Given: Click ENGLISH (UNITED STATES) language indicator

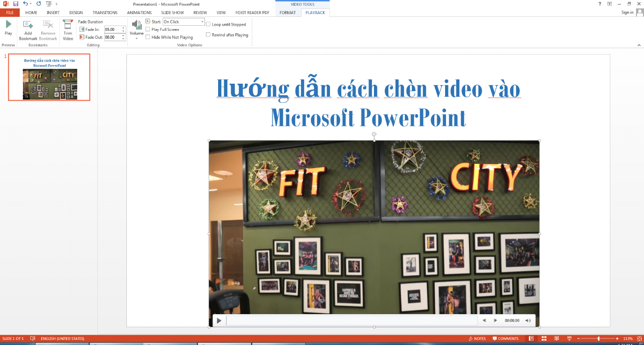Looking at the screenshot, I should tap(62, 338).
